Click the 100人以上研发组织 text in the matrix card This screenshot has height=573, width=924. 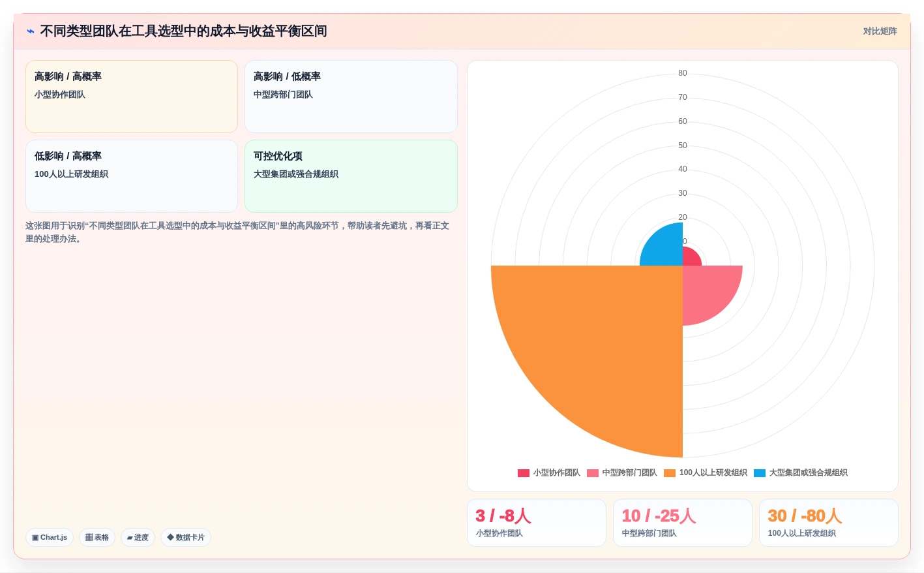[71, 174]
